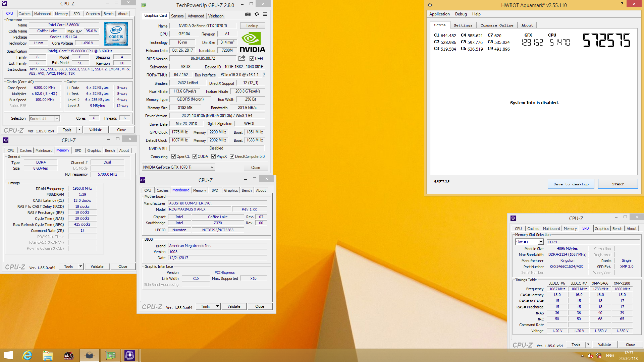The image size is (644, 362).
Task: Show hidden system tray icons
Action: 582,356
